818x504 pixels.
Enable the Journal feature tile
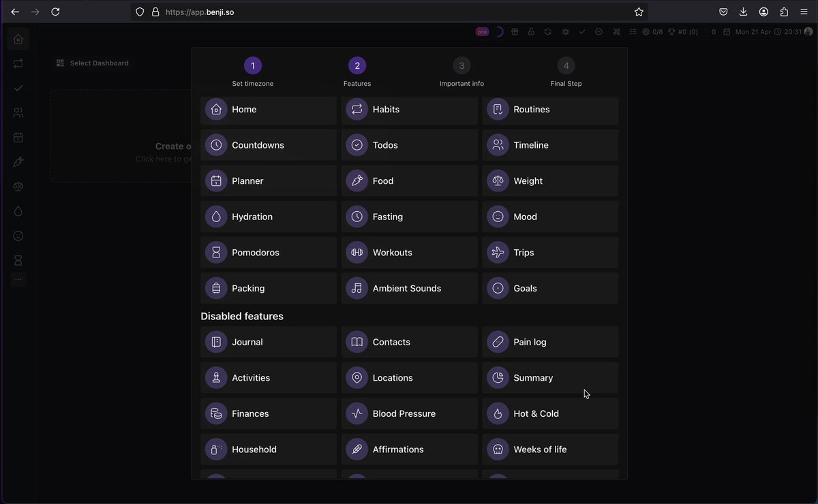(269, 342)
